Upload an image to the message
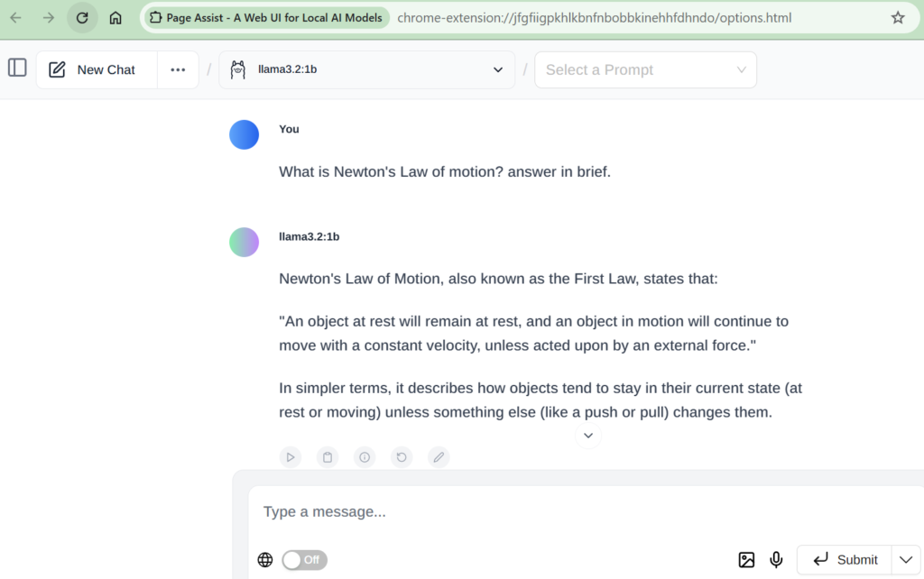Image resolution: width=924 pixels, height=579 pixels. [746, 560]
